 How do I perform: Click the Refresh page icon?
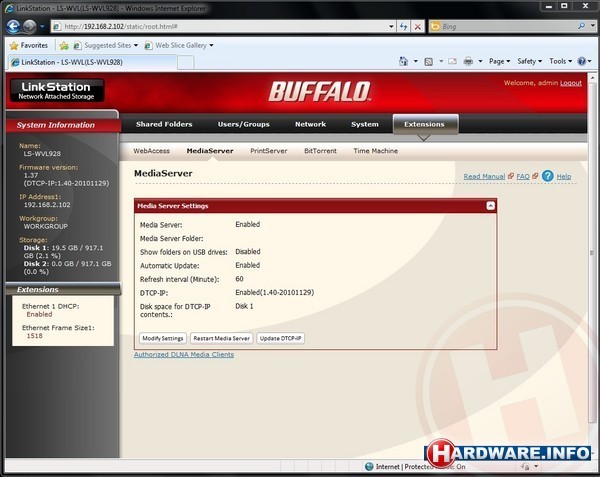(x=403, y=26)
